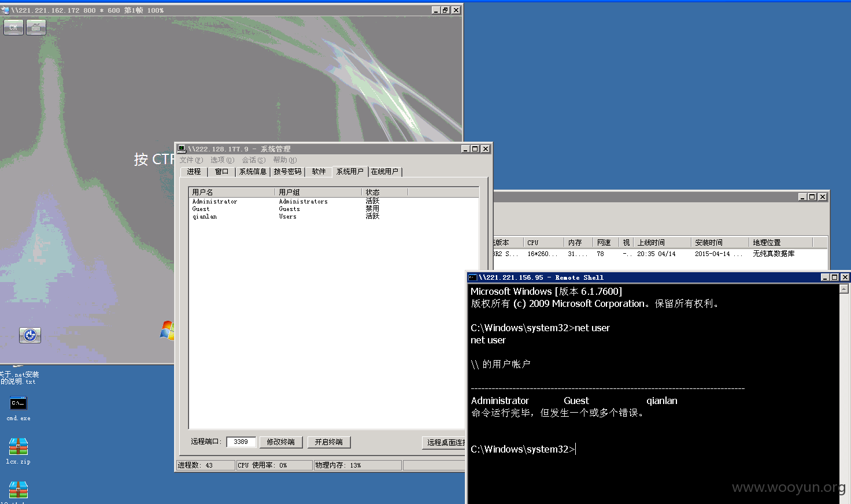Open the 会话(S) menu
This screenshot has width=851, height=504.
point(254,160)
